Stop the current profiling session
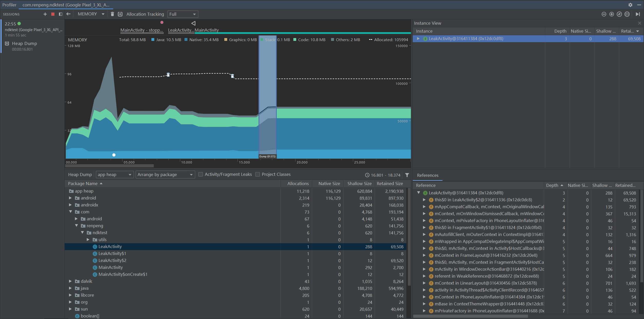Image resolution: width=644 pixels, height=319 pixels. 53,14
